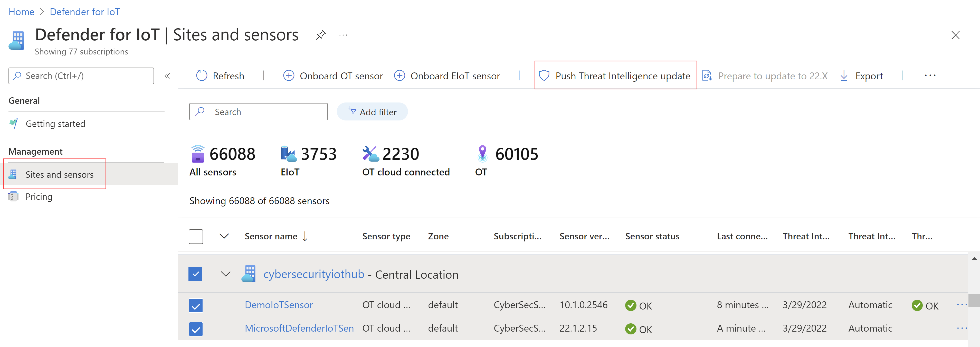Image resolution: width=980 pixels, height=347 pixels.
Task: Click header chevron to expand all groups
Action: tap(224, 236)
